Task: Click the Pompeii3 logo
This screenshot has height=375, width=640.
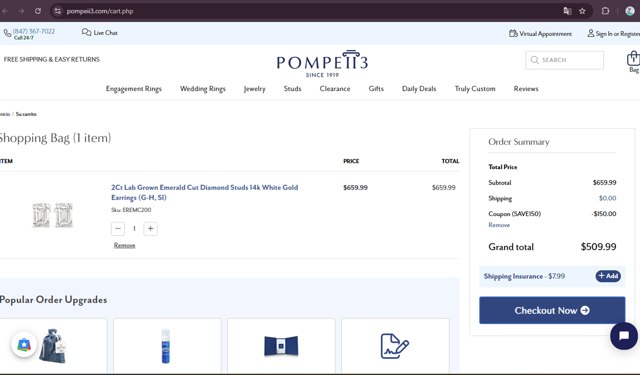Action: (x=322, y=64)
